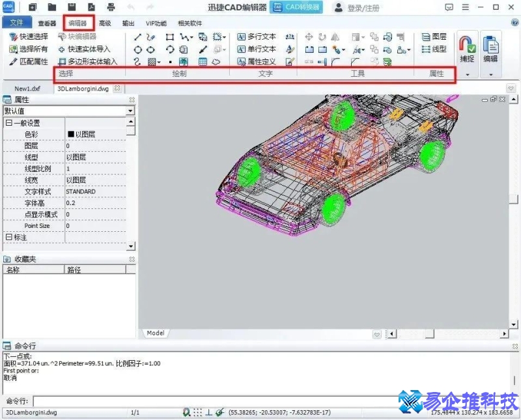
Task: Click the 选择所有 select all tool
Action: (28, 49)
